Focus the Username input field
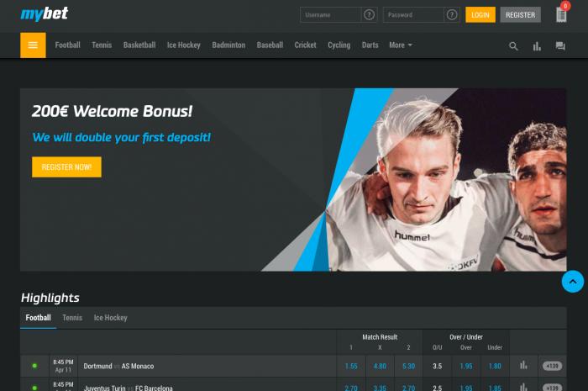 (331, 15)
